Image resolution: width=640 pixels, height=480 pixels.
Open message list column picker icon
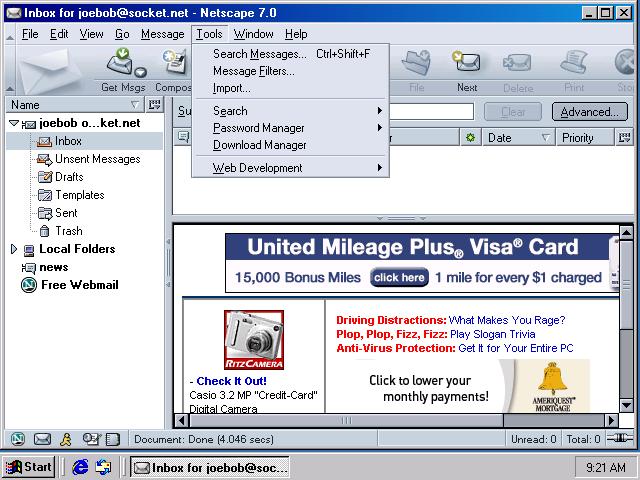pyautogui.click(x=624, y=138)
